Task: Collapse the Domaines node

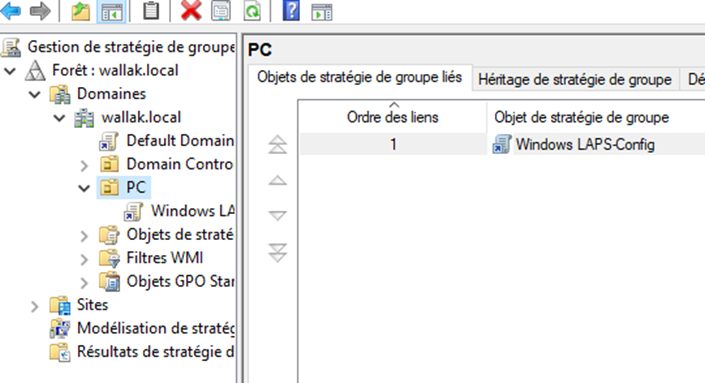Action: [35, 94]
